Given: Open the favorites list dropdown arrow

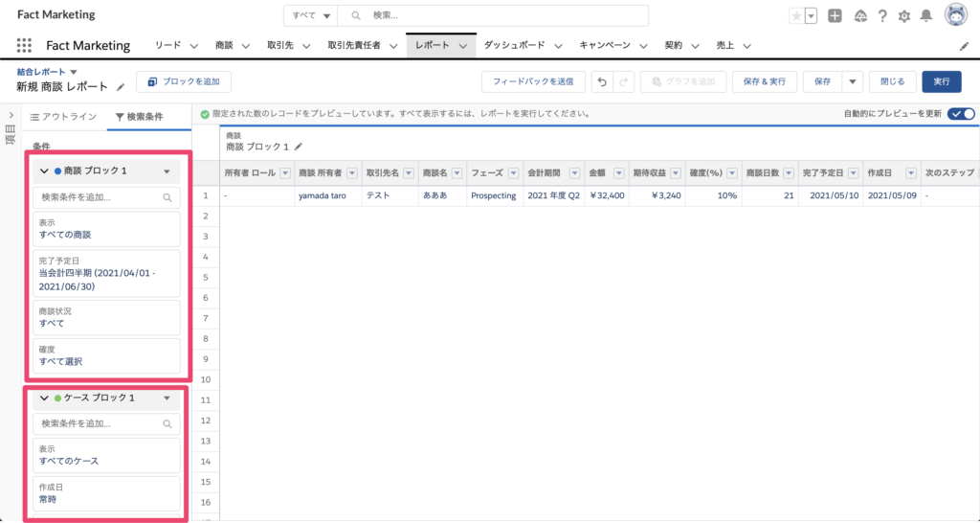Looking at the screenshot, I should (x=812, y=17).
